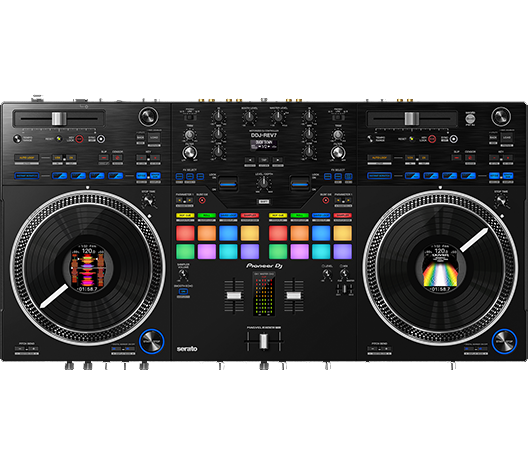Turn on the Smooth Echo button
This screenshot has height=464, width=528.
tap(183, 291)
